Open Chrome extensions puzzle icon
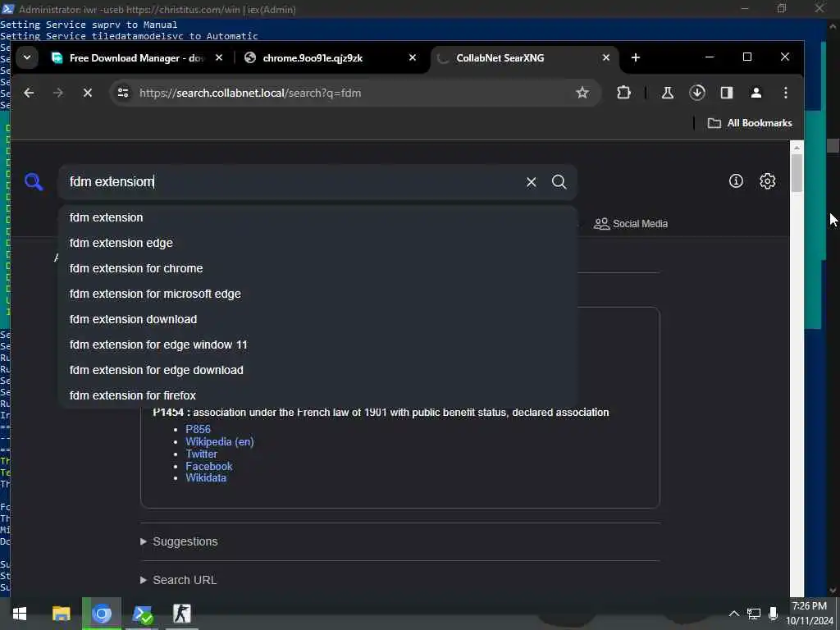Screen dimensions: 840x630 (x=623, y=93)
